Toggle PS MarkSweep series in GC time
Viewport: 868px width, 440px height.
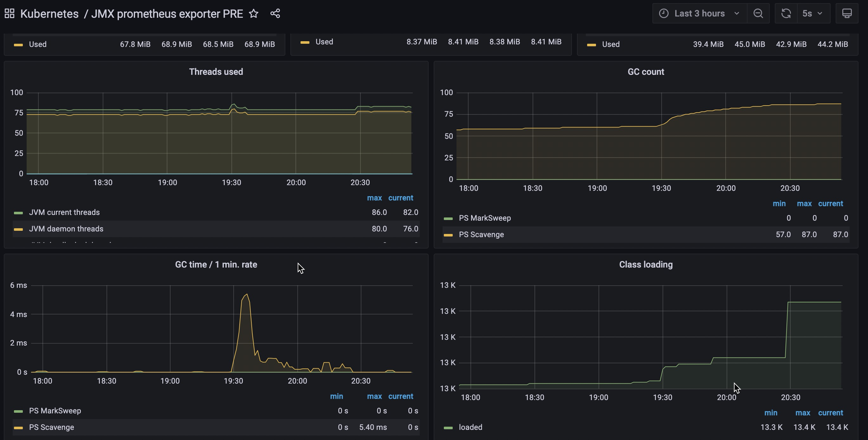tap(55, 411)
